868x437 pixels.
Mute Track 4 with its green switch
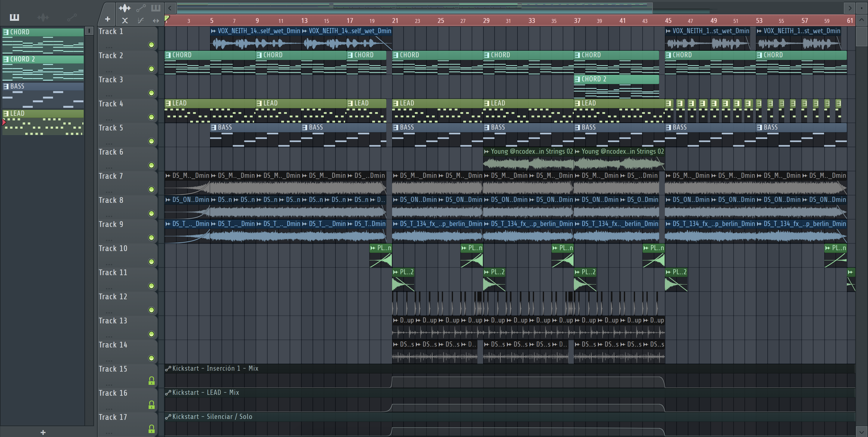(x=152, y=117)
